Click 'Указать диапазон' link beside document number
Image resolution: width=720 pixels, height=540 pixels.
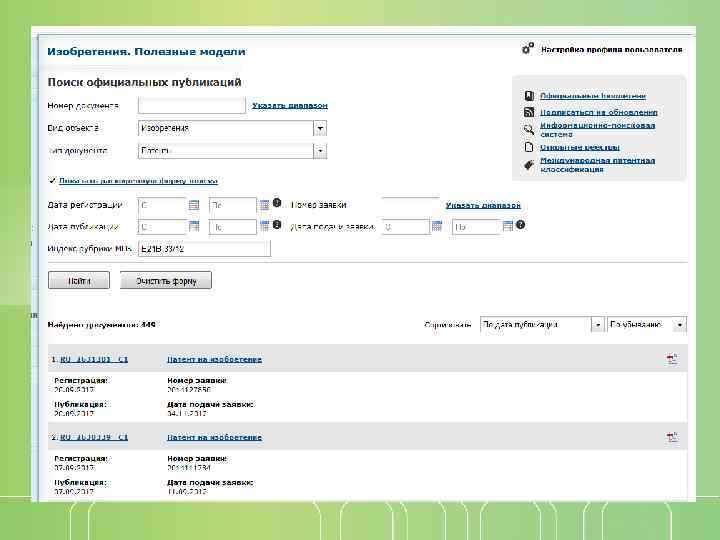[290, 106]
